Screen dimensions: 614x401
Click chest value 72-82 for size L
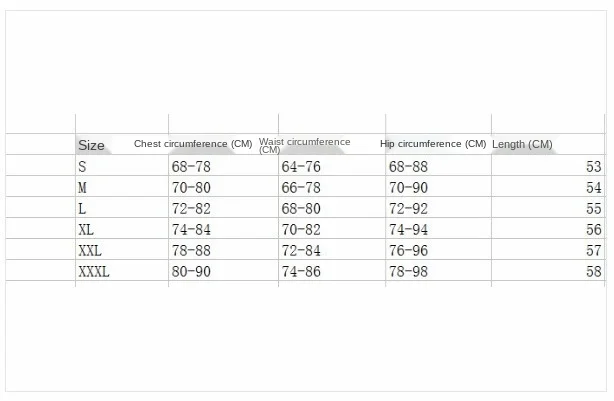(x=190, y=209)
